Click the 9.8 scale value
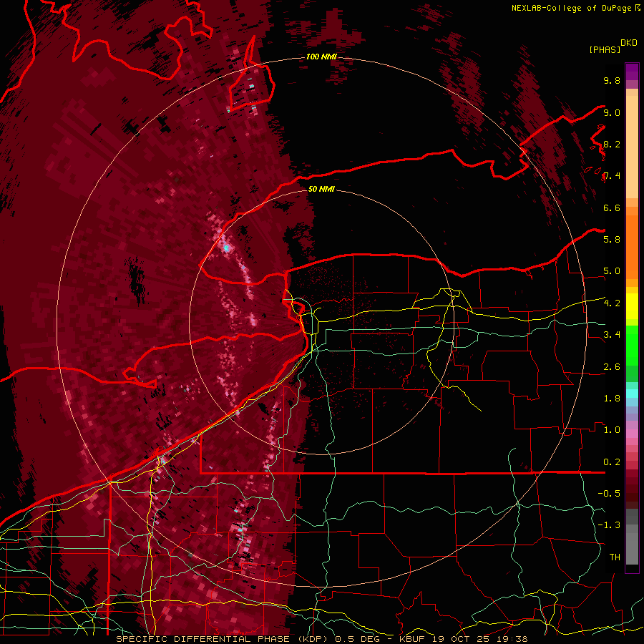 point(612,80)
